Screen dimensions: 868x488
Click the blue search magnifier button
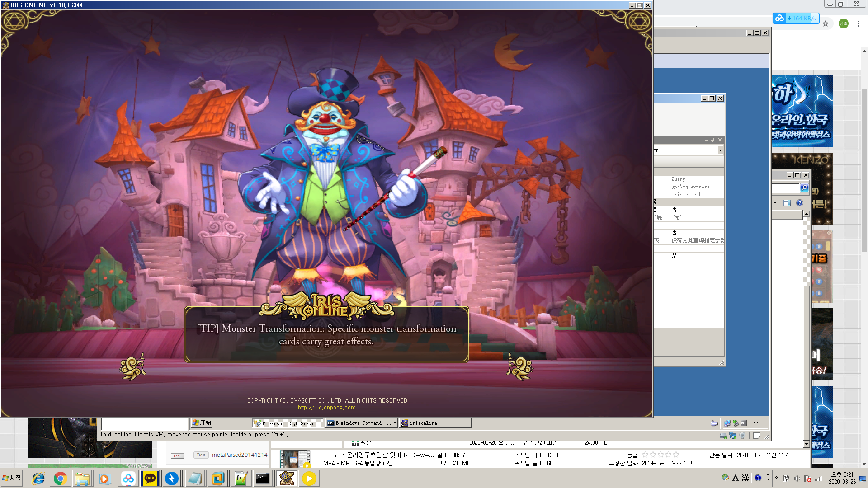804,188
